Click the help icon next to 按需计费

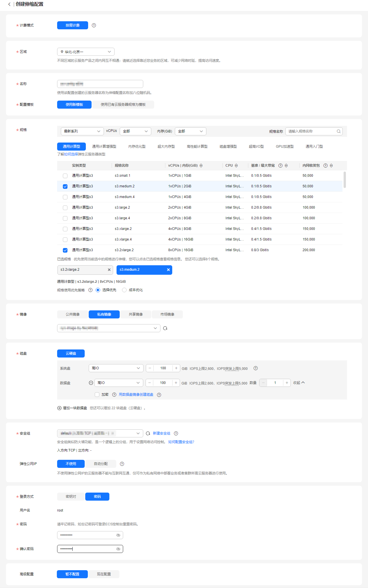[x=94, y=25]
